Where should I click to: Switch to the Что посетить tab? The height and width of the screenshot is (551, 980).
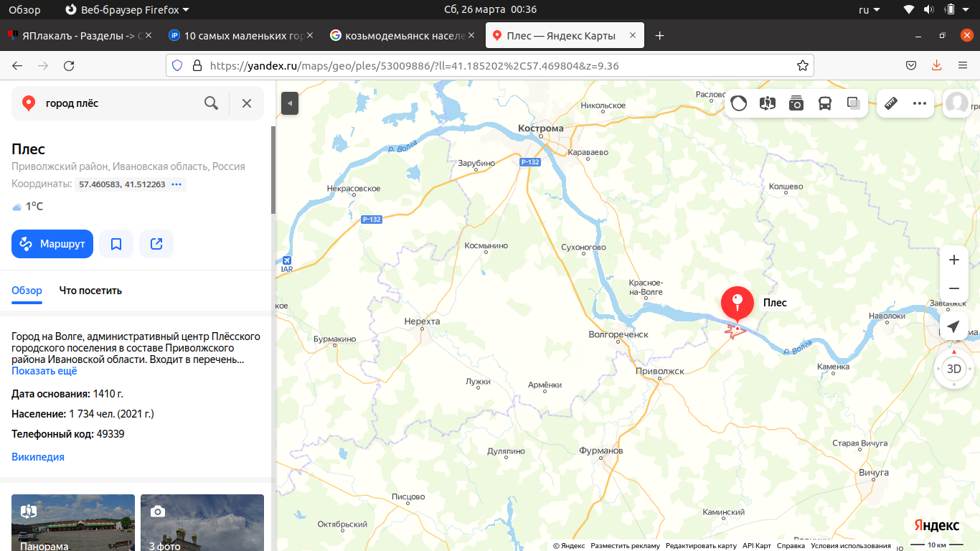click(90, 291)
